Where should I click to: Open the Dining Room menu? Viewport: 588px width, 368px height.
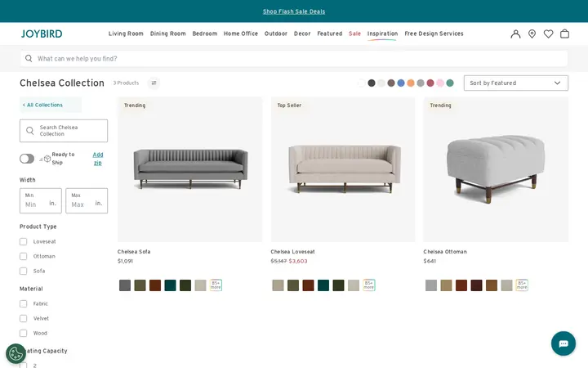[x=167, y=34]
